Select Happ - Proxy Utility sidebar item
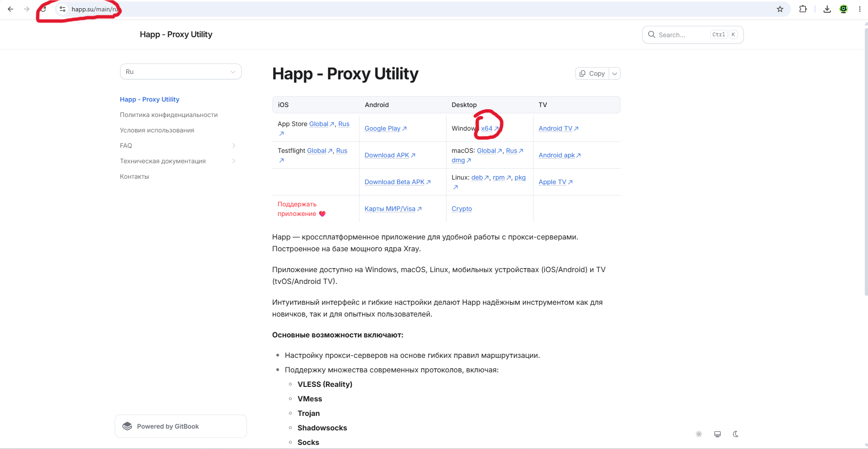Image resolution: width=868 pixels, height=449 pixels. click(x=150, y=99)
